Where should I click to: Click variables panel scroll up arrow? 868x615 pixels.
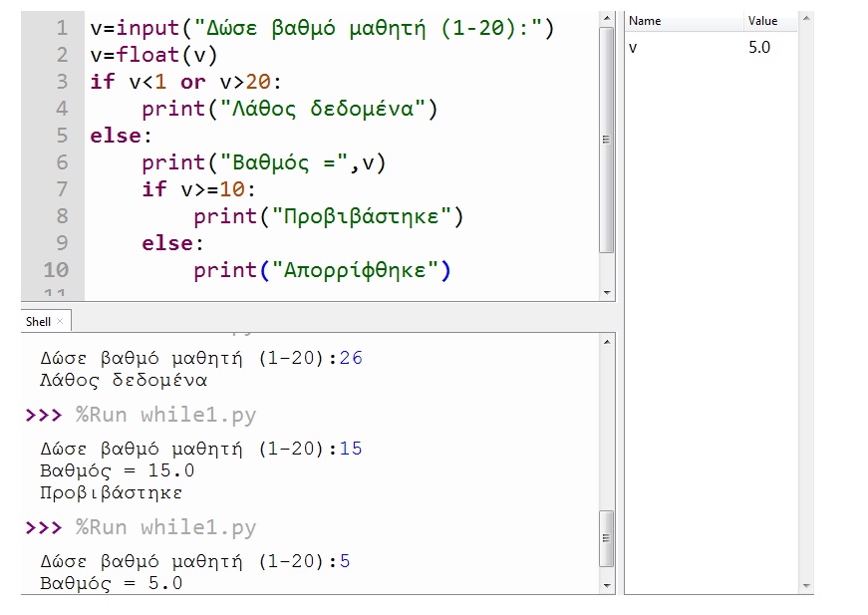point(806,19)
